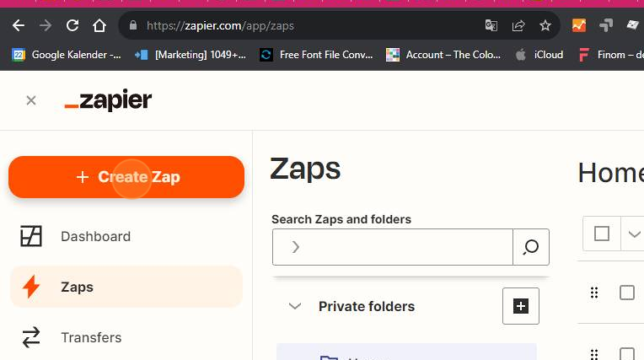Open the Finom bookmark
This screenshot has height=360, width=644.
click(x=611, y=55)
